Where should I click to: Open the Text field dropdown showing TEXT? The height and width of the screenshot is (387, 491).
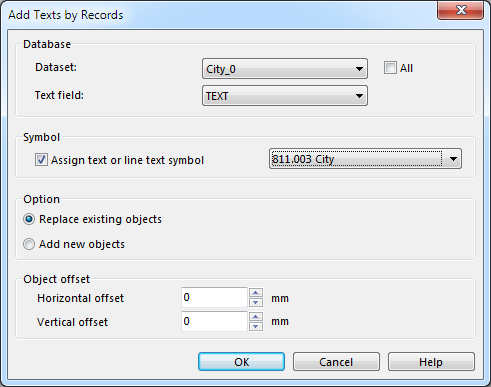click(285, 96)
